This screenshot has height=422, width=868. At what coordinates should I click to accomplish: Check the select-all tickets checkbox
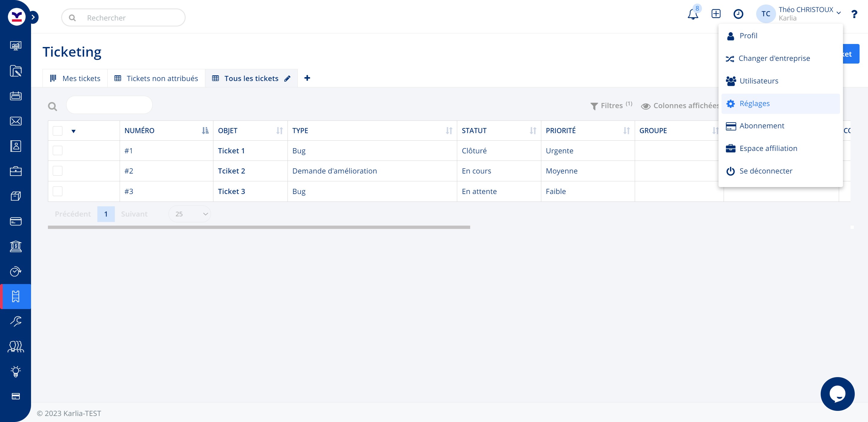coord(58,131)
